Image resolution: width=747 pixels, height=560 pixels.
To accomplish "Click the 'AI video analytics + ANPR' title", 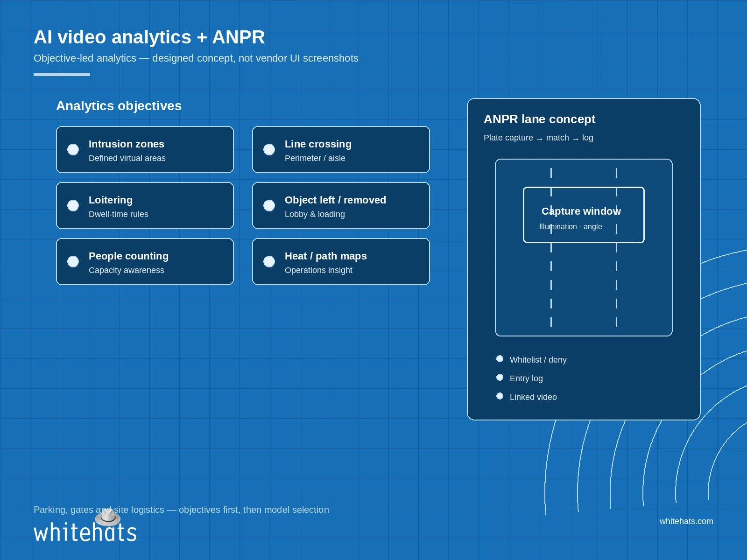I will [x=149, y=37].
